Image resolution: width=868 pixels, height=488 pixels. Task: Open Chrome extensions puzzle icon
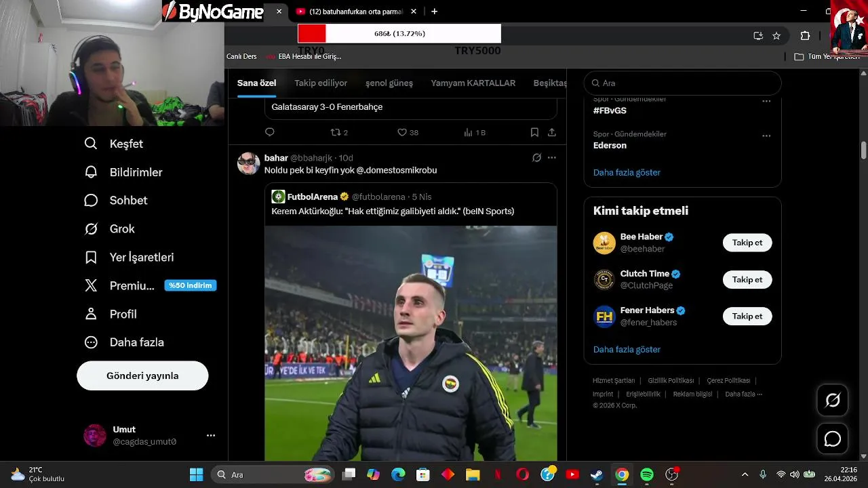point(805,36)
